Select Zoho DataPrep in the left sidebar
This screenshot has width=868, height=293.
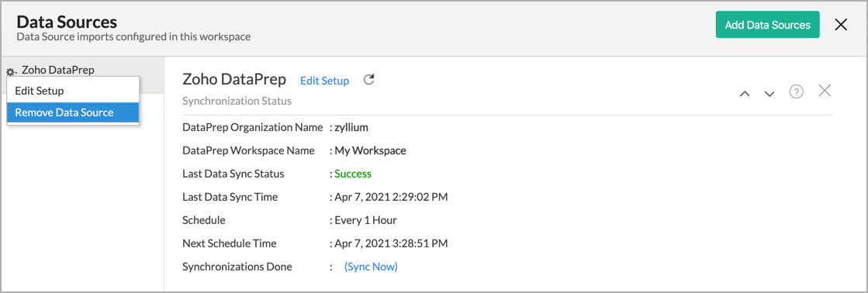pyautogui.click(x=58, y=71)
